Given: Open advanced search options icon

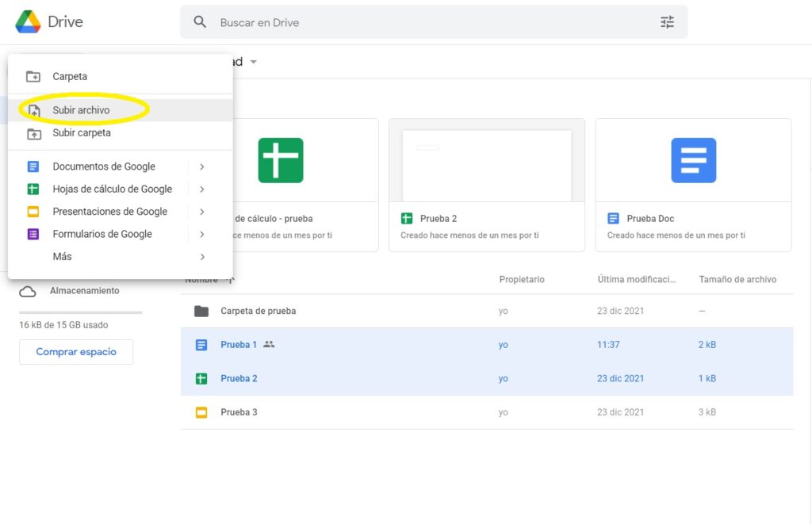Looking at the screenshot, I should pos(667,22).
